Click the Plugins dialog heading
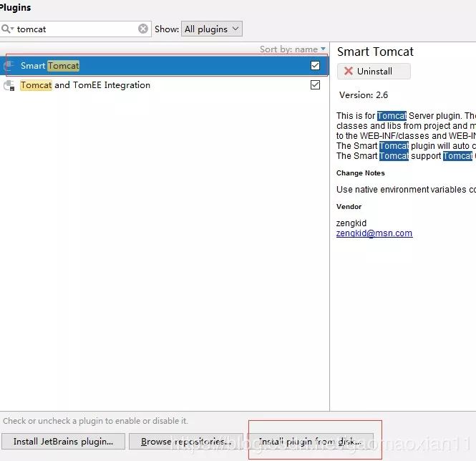The width and height of the screenshot is (476, 461). (x=15, y=7)
